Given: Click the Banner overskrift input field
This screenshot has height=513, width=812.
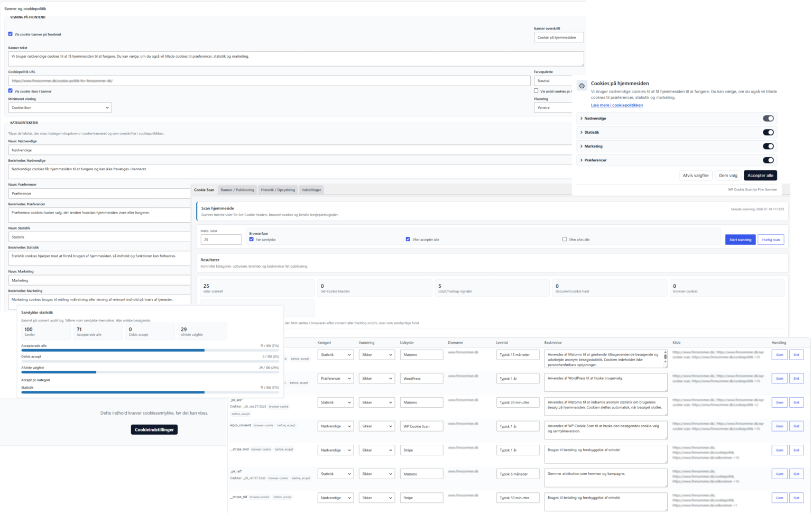Looking at the screenshot, I should pyautogui.click(x=559, y=37).
